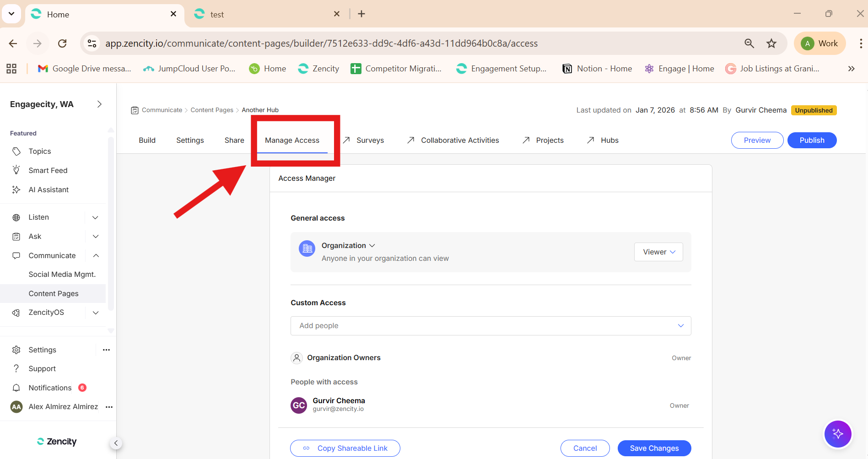
Task: Click Copy Shareable Link button
Action: coord(345,448)
